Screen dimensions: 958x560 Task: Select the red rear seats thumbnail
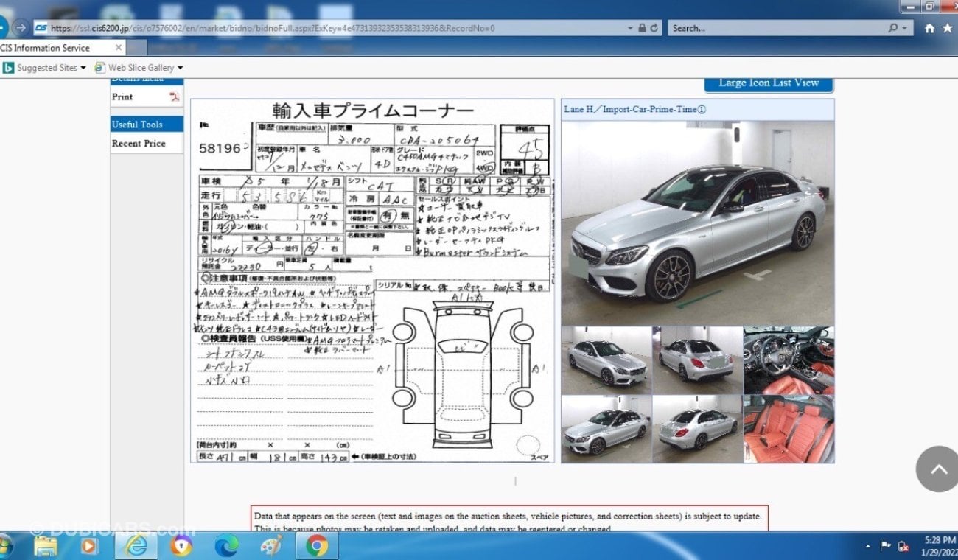[x=789, y=429]
